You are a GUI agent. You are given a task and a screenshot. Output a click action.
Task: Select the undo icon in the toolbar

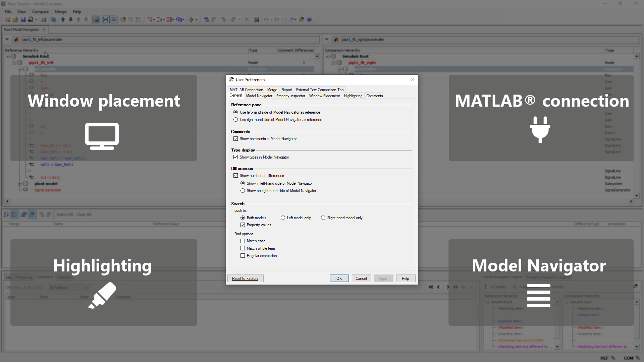pyautogui.click(x=266, y=19)
